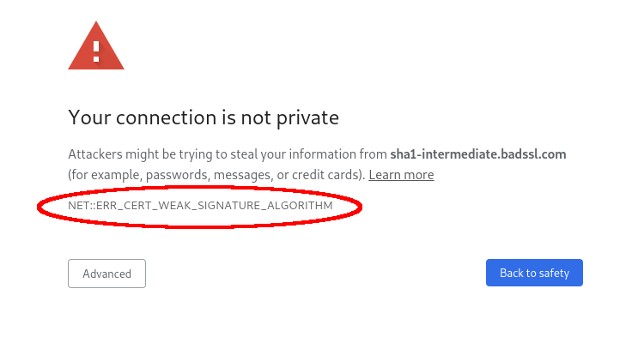This screenshot has height=337, width=644.
Task: Click the red warning triangle icon
Action: coord(96,45)
